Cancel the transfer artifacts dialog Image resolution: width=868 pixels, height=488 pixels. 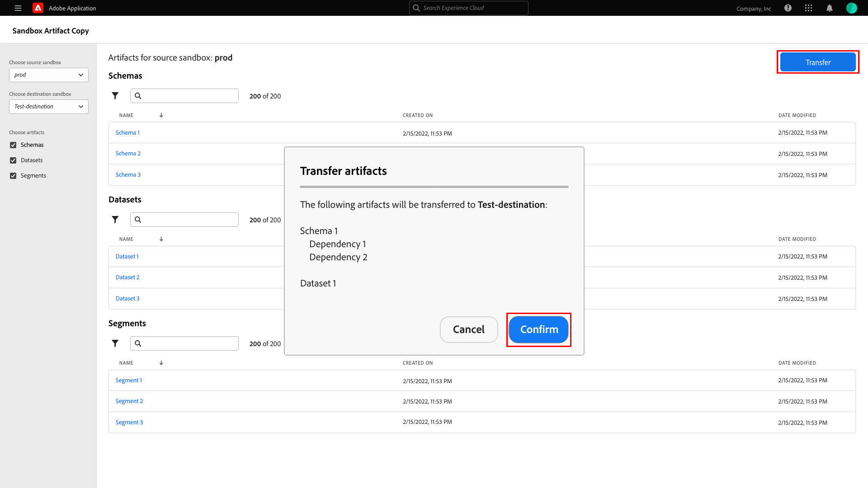point(469,329)
